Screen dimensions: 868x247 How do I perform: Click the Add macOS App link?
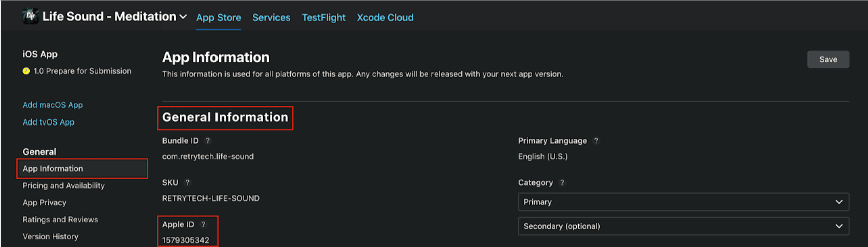click(53, 105)
